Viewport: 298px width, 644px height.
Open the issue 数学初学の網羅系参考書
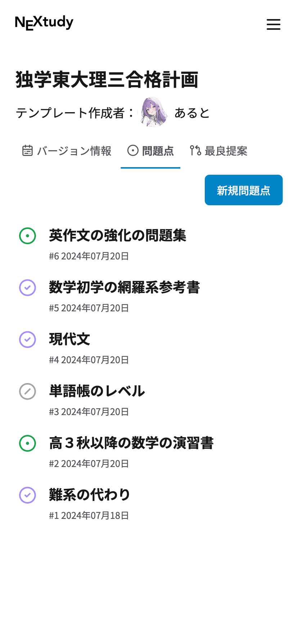[x=125, y=287]
